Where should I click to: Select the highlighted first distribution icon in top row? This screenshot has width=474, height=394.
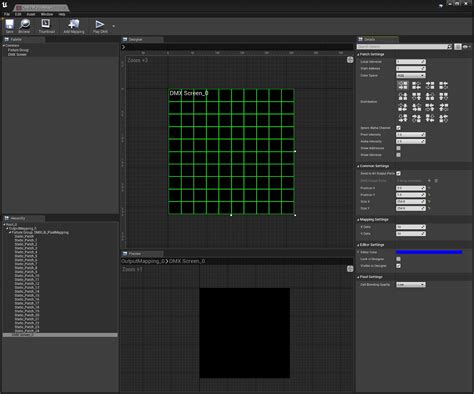pyautogui.click(x=403, y=85)
